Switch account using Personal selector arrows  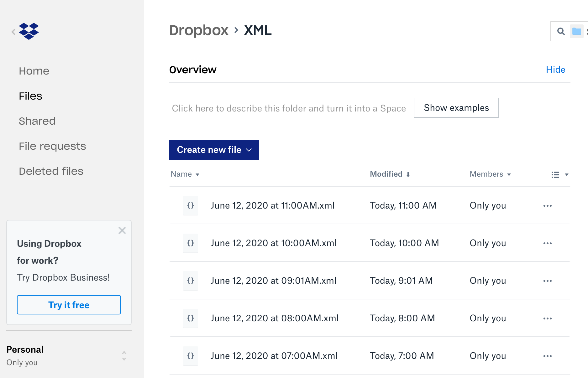[x=124, y=356]
